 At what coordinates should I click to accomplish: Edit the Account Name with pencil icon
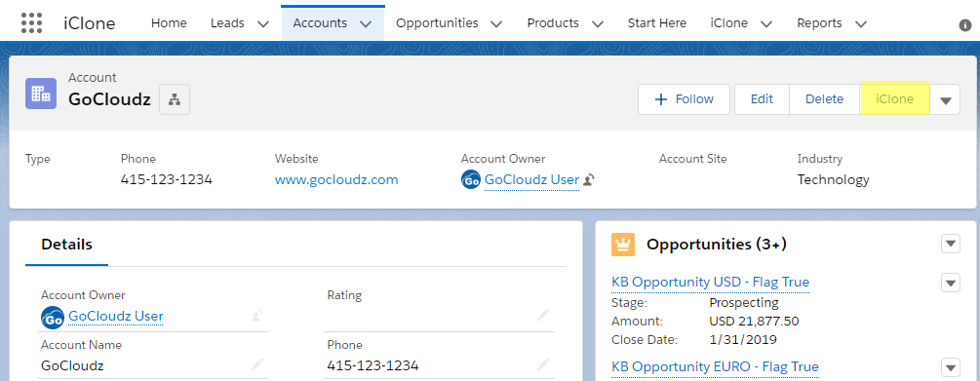[257, 364]
